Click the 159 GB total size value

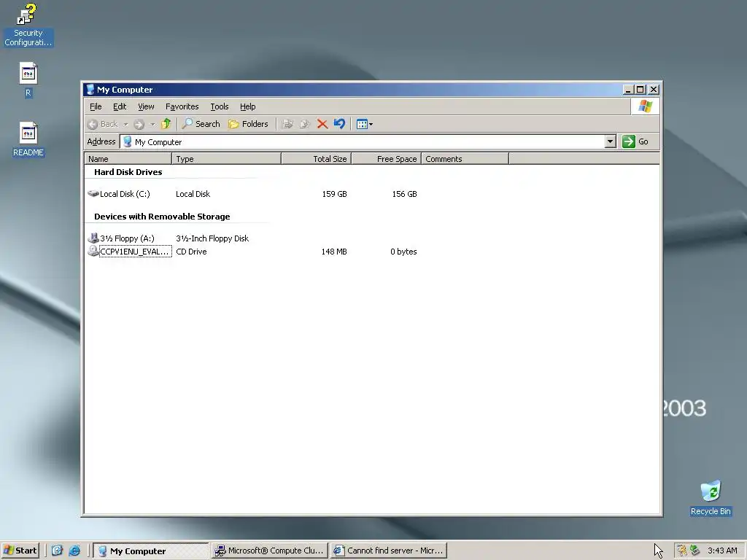(334, 194)
